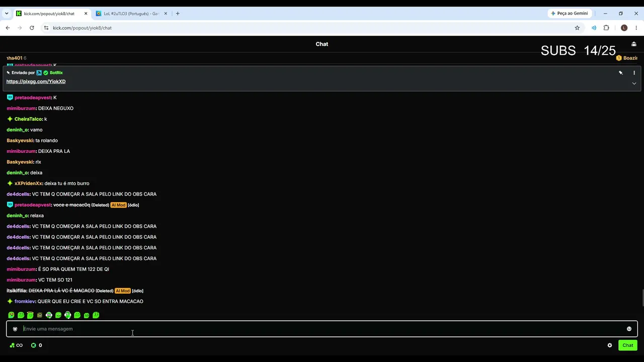Click the 'Chat' header title

(x=322, y=44)
